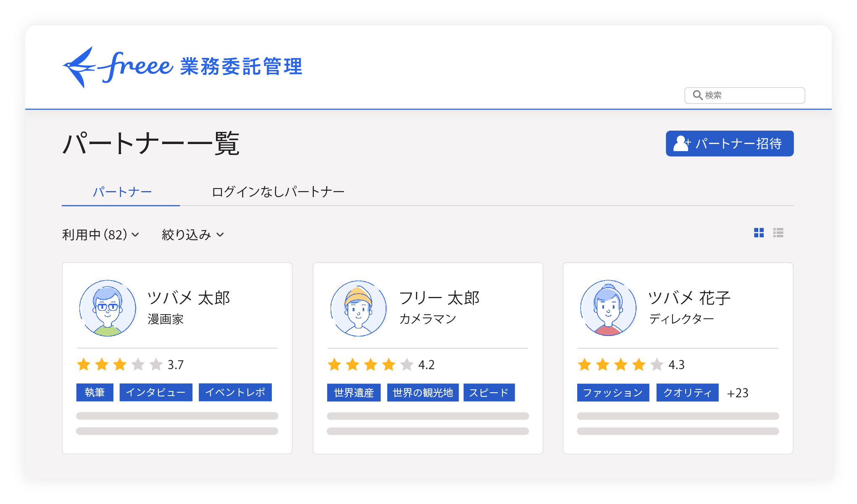The height and width of the screenshot is (504, 857).
Task: Click フリー 太郎's avatar image
Action: pyautogui.click(x=358, y=308)
